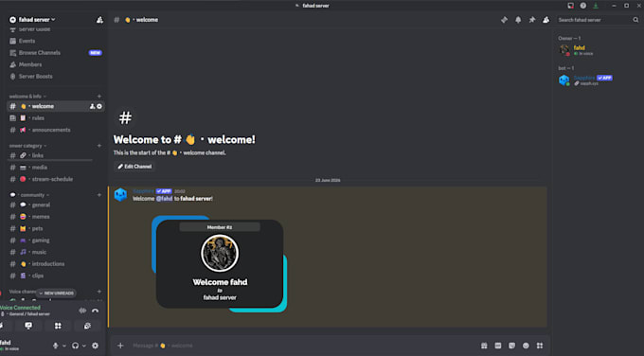The height and width of the screenshot is (356, 644).
Task: Open User Settings gear
Action: tap(95, 346)
